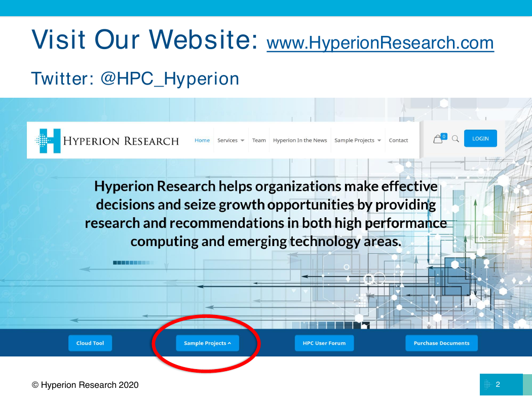Open the HPC User Forum button

click(x=324, y=343)
